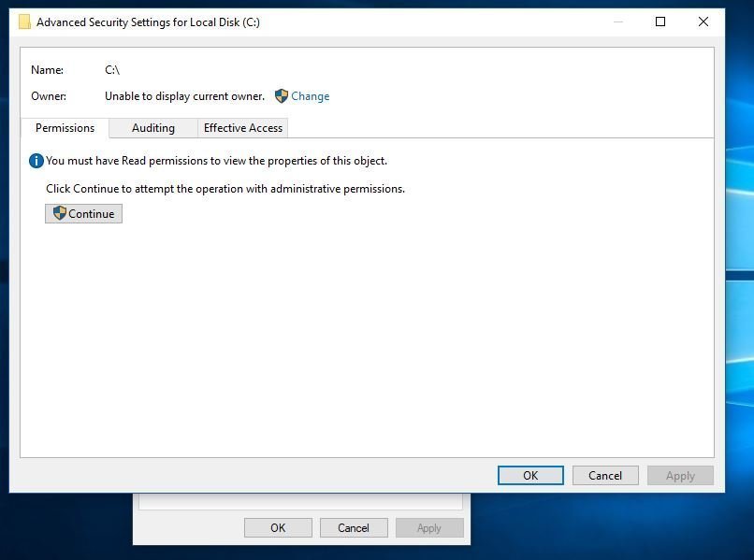Open the Change owner link
This screenshot has height=560, width=754.
click(312, 96)
